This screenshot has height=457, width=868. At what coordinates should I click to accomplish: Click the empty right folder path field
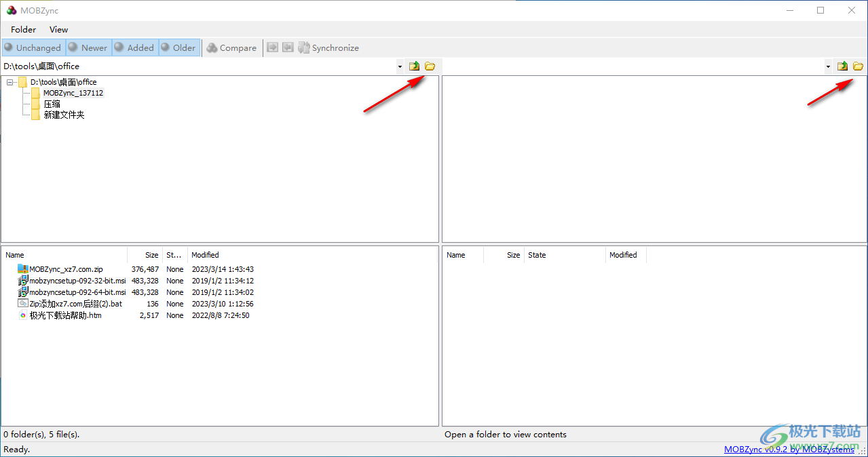click(633, 66)
